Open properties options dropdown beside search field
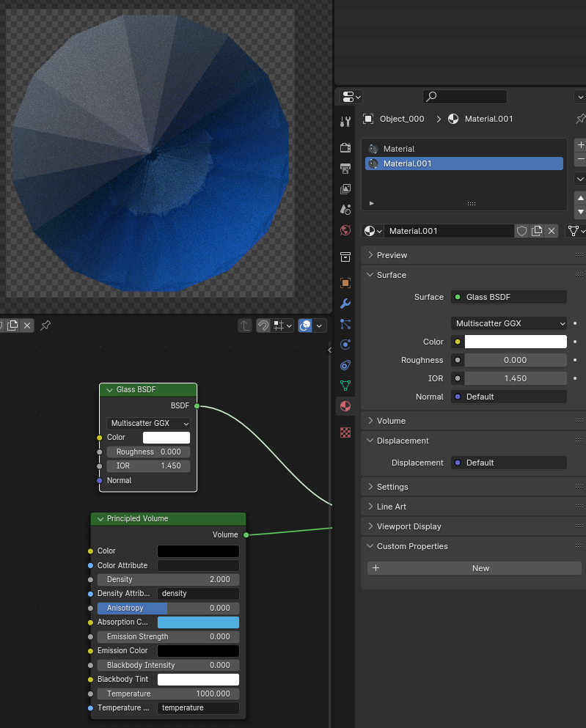This screenshot has width=586, height=728. click(x=580, y=97)
